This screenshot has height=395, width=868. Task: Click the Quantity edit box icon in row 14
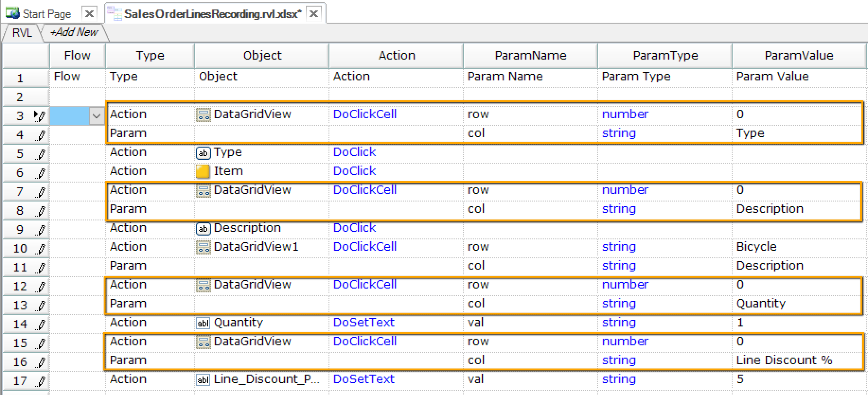pos(203,323)
